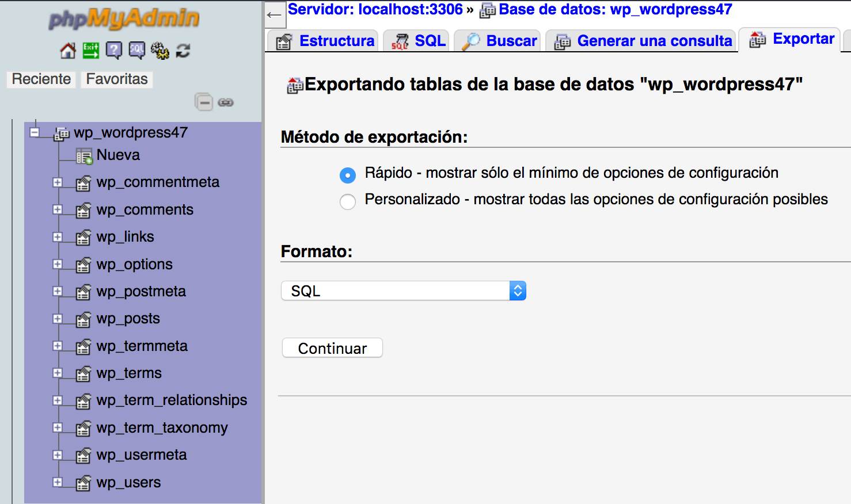Open phpMyAdmin settings gear icon

[x=160, y=51]
